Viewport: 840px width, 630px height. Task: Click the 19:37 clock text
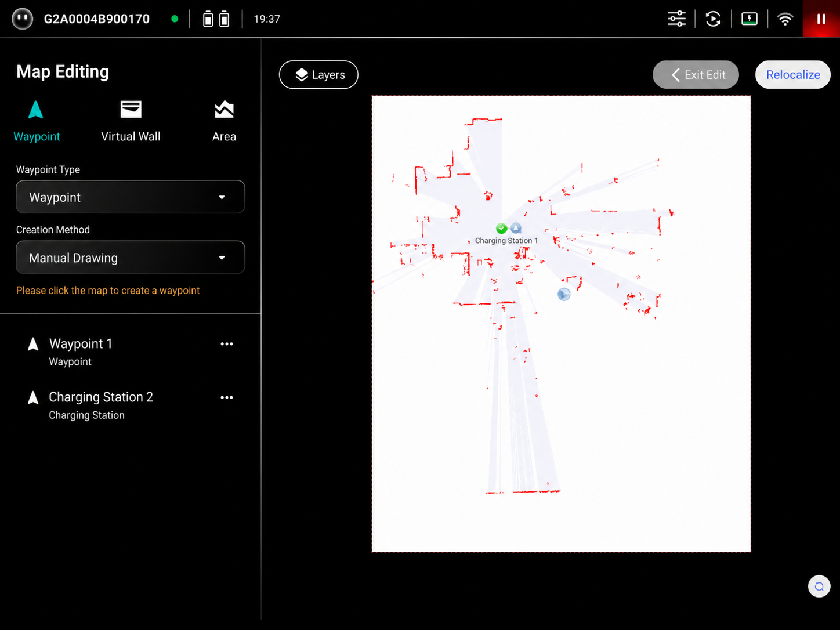pyautogui.click(x=267, y=19)
